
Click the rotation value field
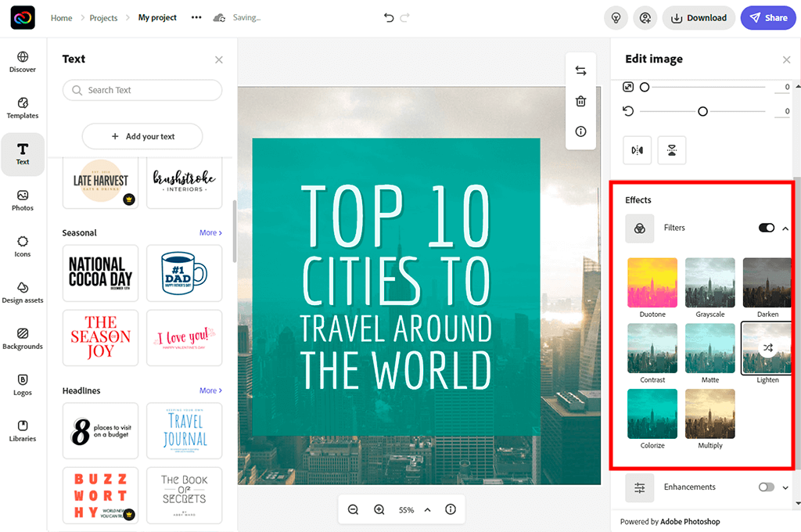point(782,111)
